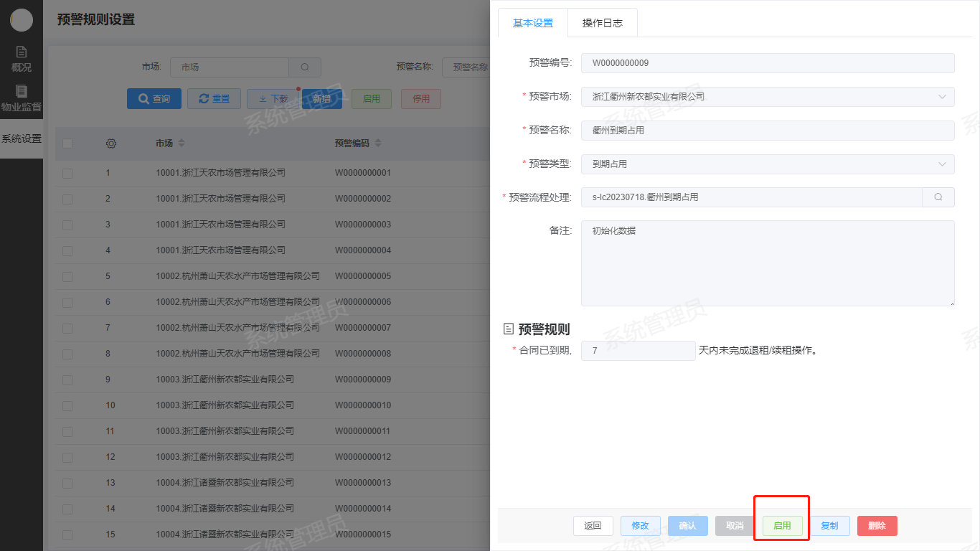Tick the checkbox for row W0000000012
The image size is (980, 551).
point(67,457)
